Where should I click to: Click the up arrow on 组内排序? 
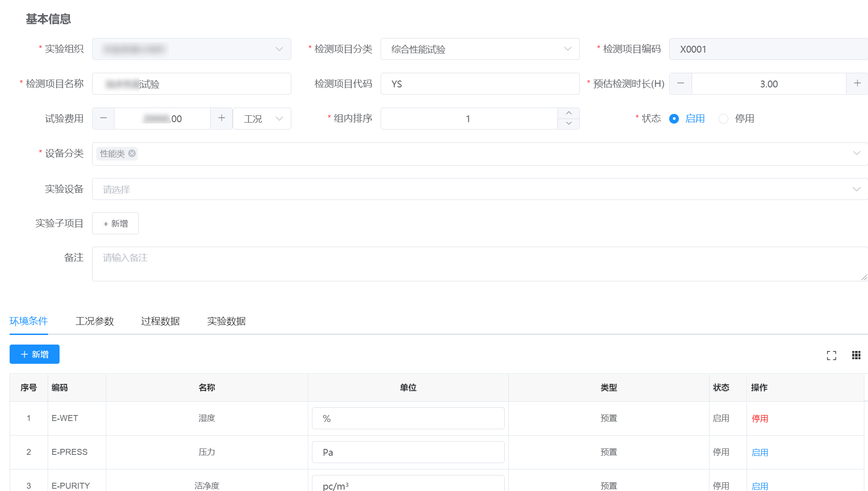[568, 113]
